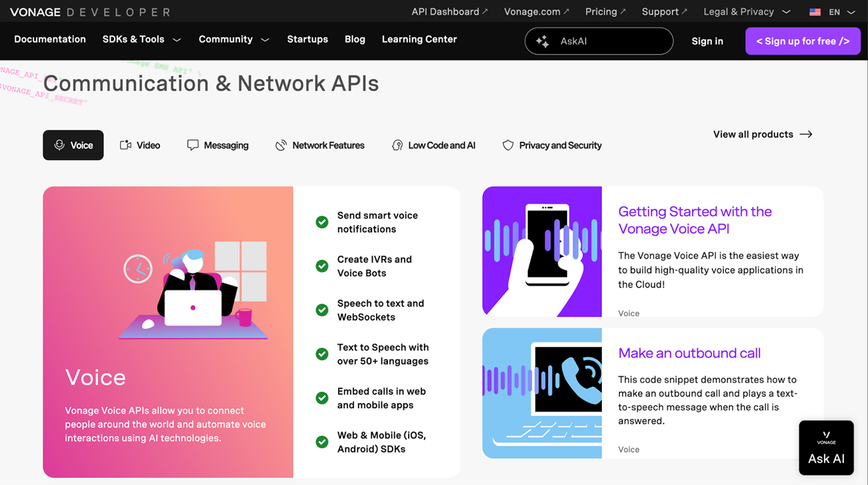
Task: Switch to the Messaging product tab
Action: (218, 145)
